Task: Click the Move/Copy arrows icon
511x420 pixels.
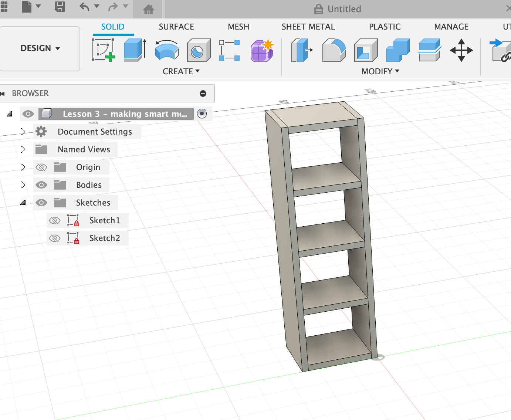Action: click(x=461, y=50)
